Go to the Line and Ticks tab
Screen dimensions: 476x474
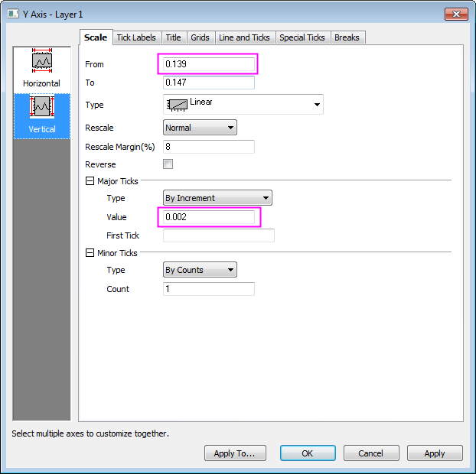[243, 37]
